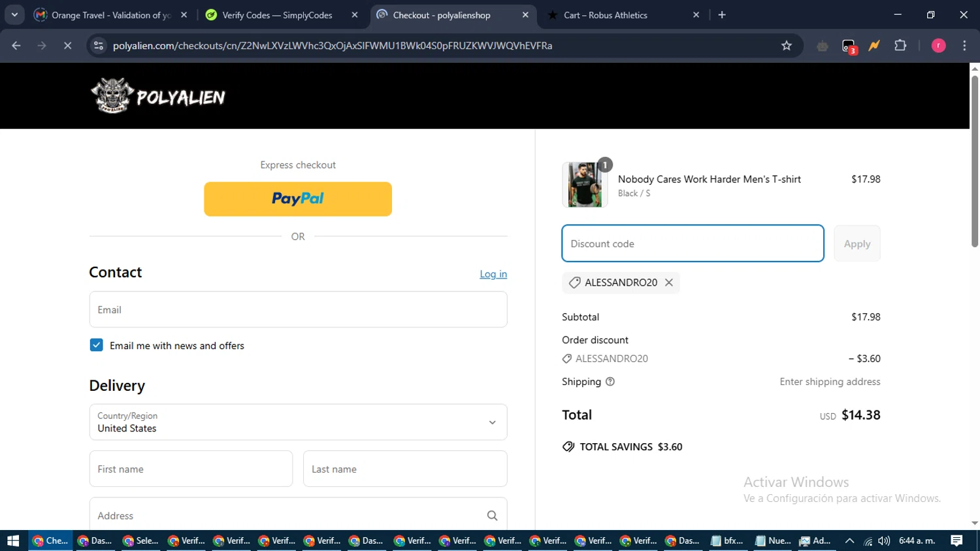Uncheck Email me with news and offers

(x=96, y=345)
